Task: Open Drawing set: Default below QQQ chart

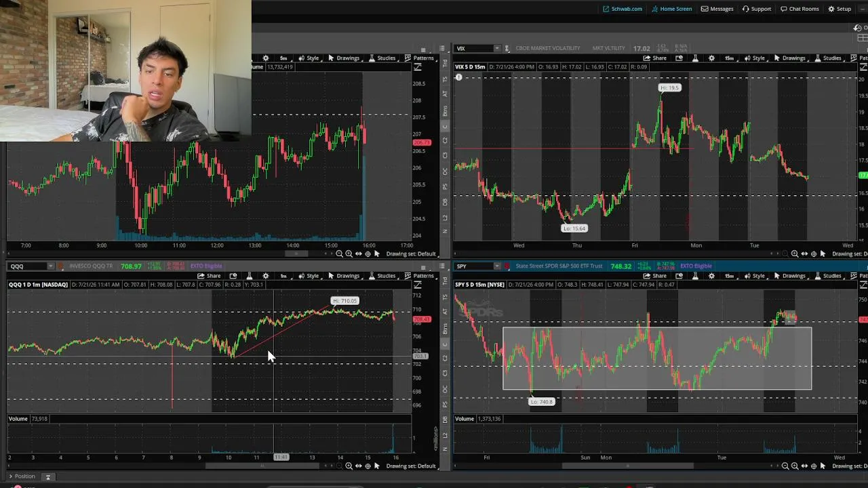Action: [x=411, y=466]
